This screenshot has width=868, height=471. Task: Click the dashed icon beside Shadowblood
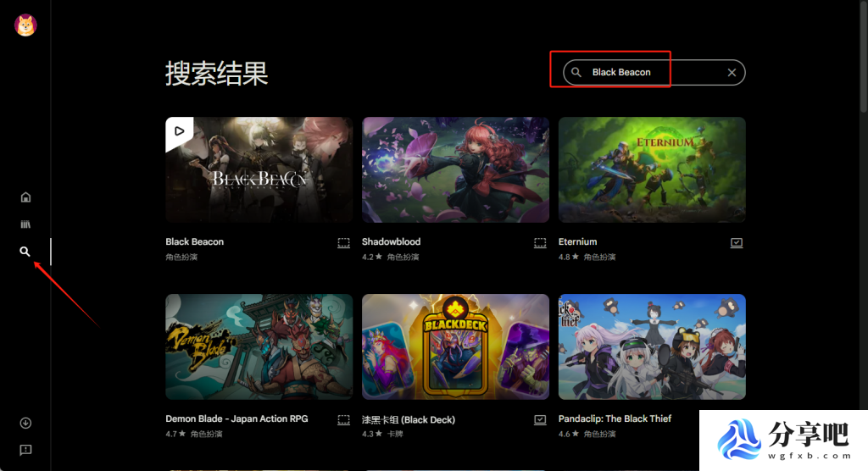[540, 243]
